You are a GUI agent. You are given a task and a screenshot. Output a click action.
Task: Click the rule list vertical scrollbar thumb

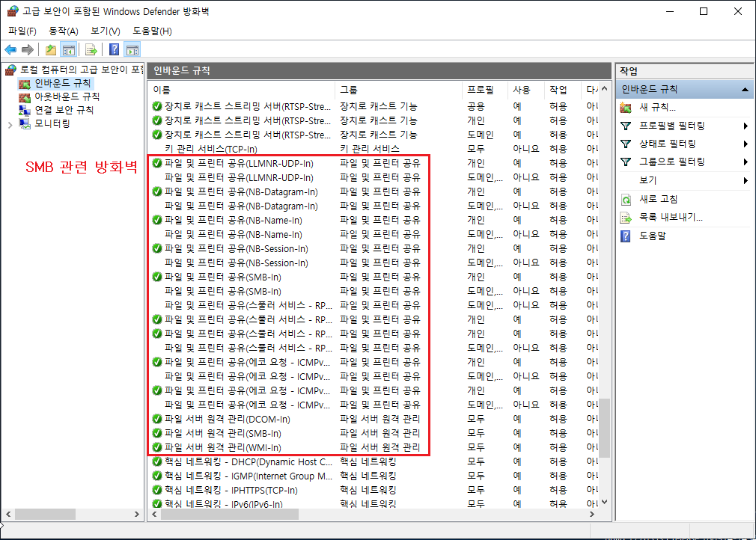pos(605,428)
